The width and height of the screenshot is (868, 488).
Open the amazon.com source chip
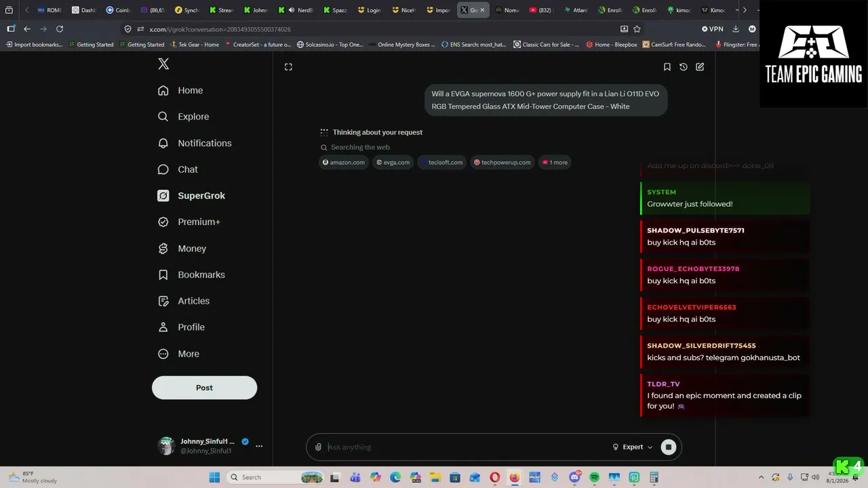pyautogui.click(x=344, y=162)
